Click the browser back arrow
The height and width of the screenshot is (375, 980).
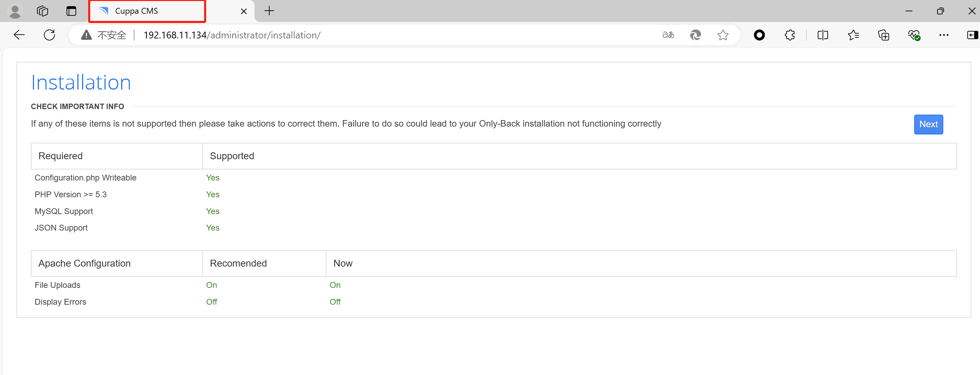[19, 35]
